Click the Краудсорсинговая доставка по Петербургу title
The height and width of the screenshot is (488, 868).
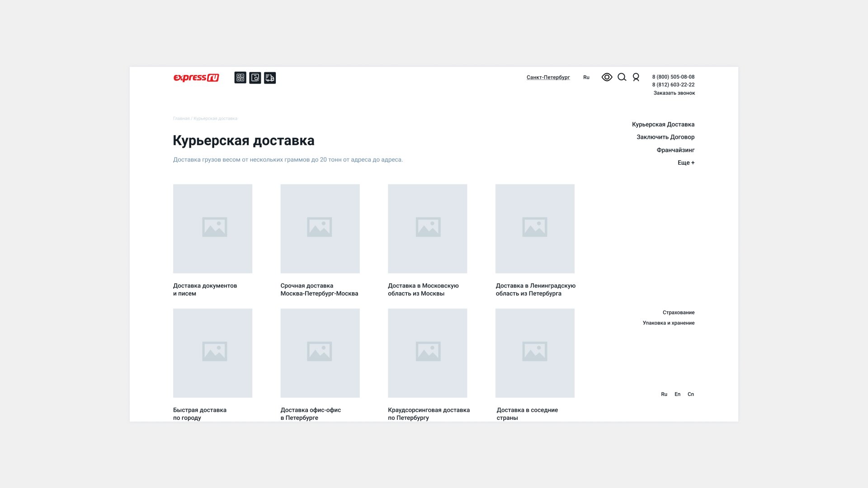point(429,414)
